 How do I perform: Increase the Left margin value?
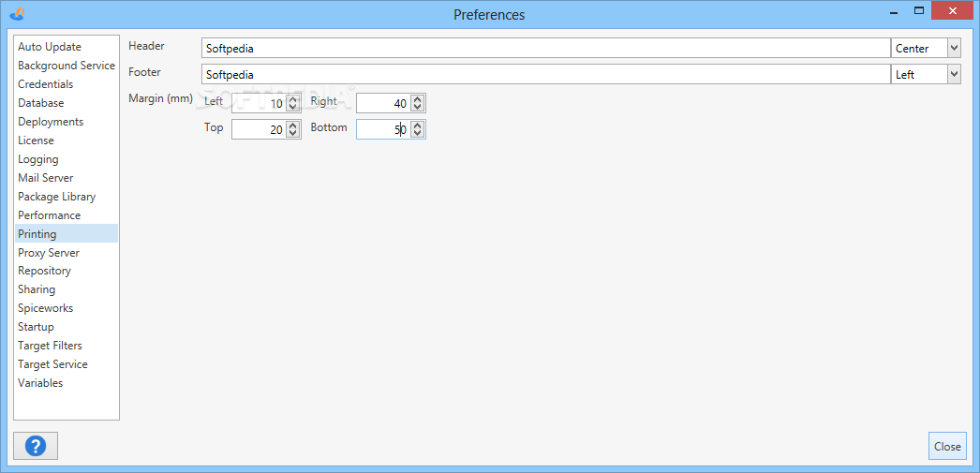coord(292,99)
